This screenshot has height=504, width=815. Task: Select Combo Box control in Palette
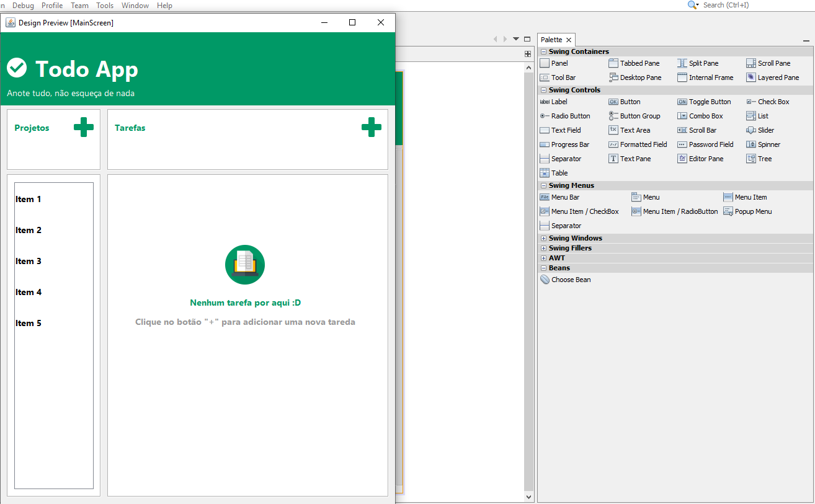click(700, 116)
